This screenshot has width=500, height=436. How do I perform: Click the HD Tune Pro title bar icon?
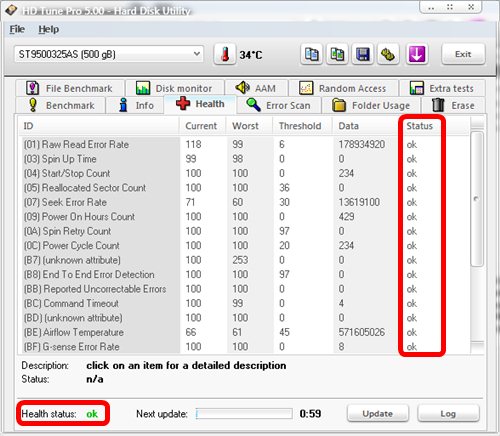click(x=11, y=10)
